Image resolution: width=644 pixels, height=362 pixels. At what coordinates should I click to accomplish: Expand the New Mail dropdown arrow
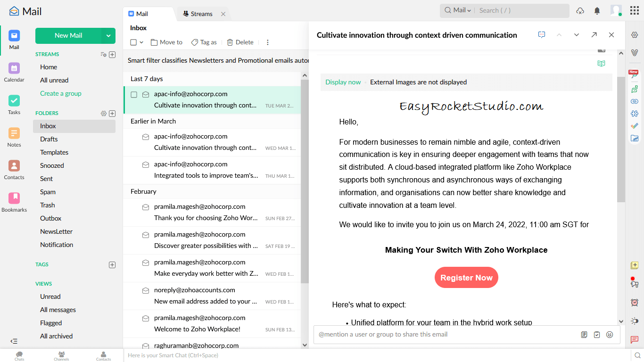click(108, 35)
